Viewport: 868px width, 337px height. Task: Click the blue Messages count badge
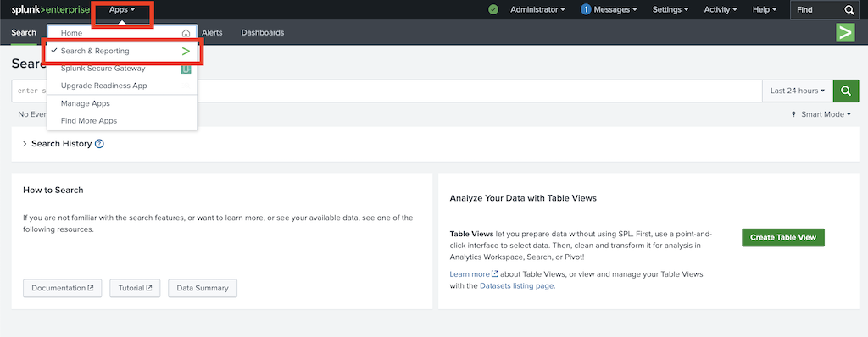(x=586, y=9)
